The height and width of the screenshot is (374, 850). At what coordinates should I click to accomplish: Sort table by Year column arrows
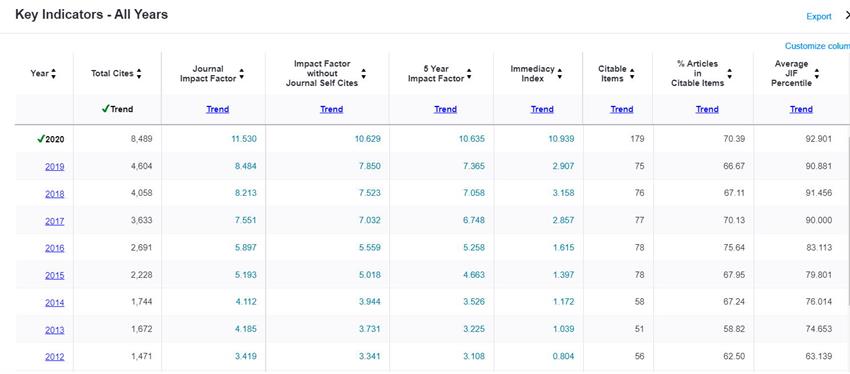pos(53,74)
